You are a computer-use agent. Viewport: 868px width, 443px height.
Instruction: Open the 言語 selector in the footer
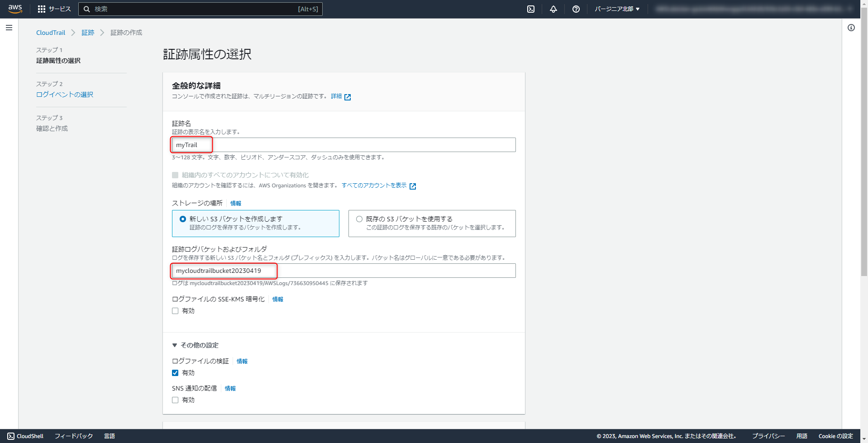click(110, 436)
